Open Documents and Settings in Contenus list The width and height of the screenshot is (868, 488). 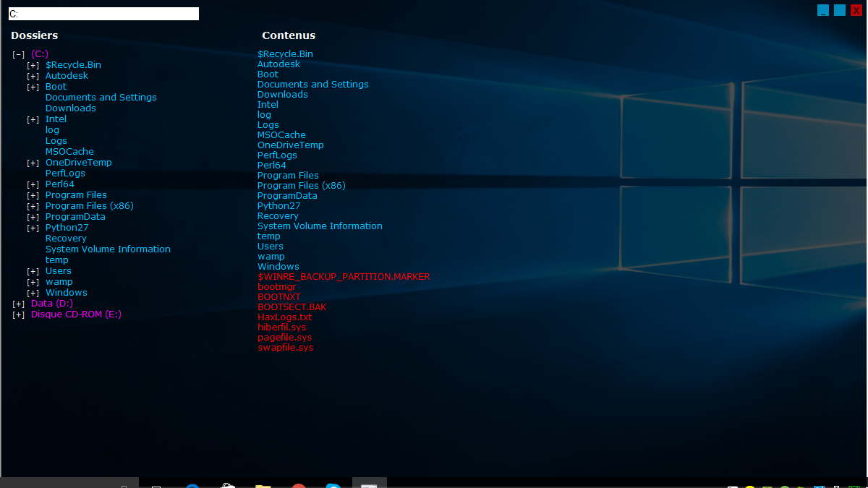tap(313, 85)
